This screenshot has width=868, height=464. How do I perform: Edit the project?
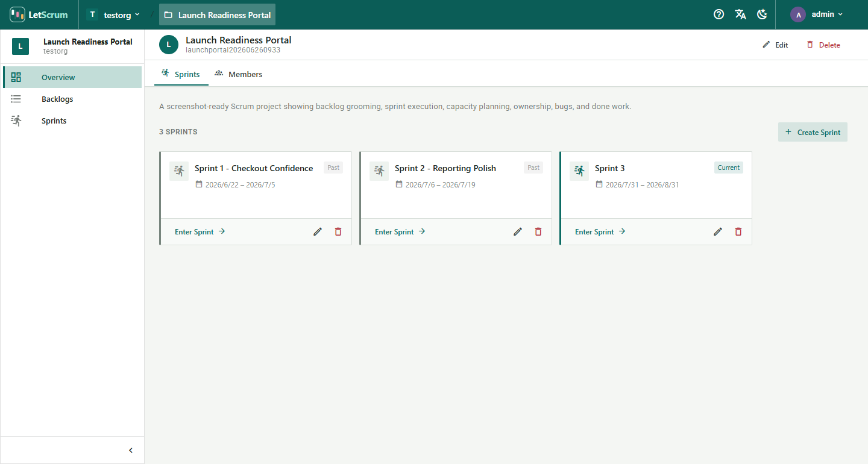click(x=775, y=45)
